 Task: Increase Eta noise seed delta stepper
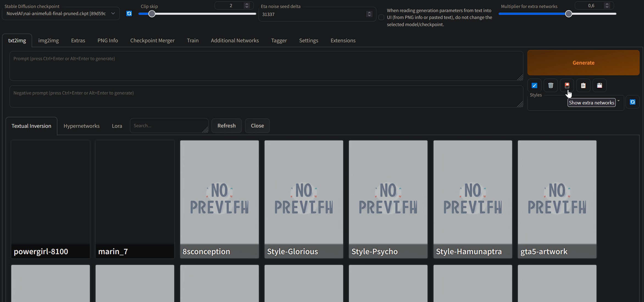tap(369, 12)
